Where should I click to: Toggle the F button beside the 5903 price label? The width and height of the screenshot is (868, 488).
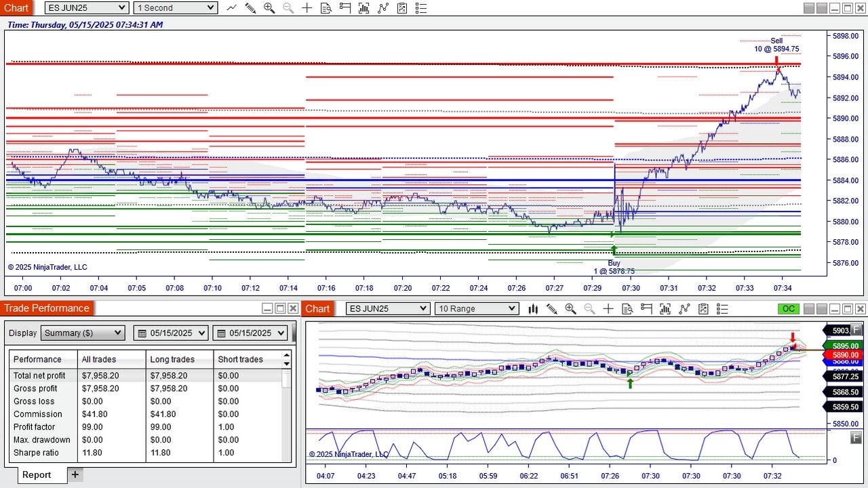pyautogui.click(x=856, y=330)
